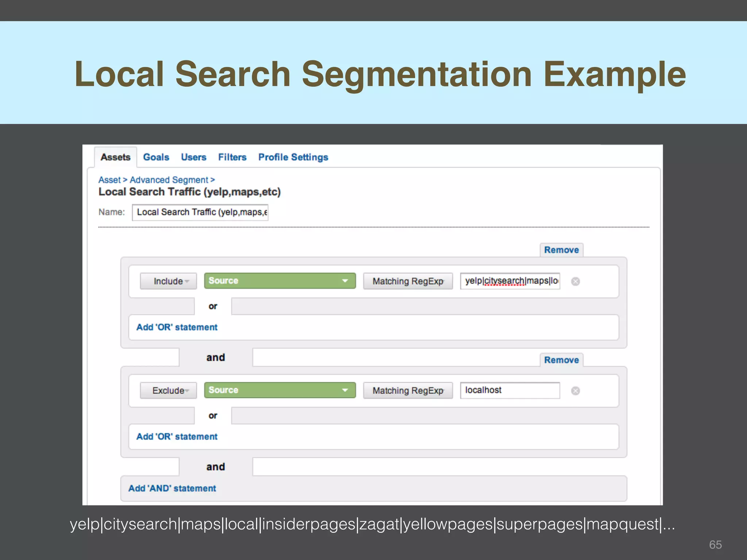Viewport: 747px width, 560px height.
Task: Open Matching RegExp selector in Exclude row
Action: click(408, 390)
